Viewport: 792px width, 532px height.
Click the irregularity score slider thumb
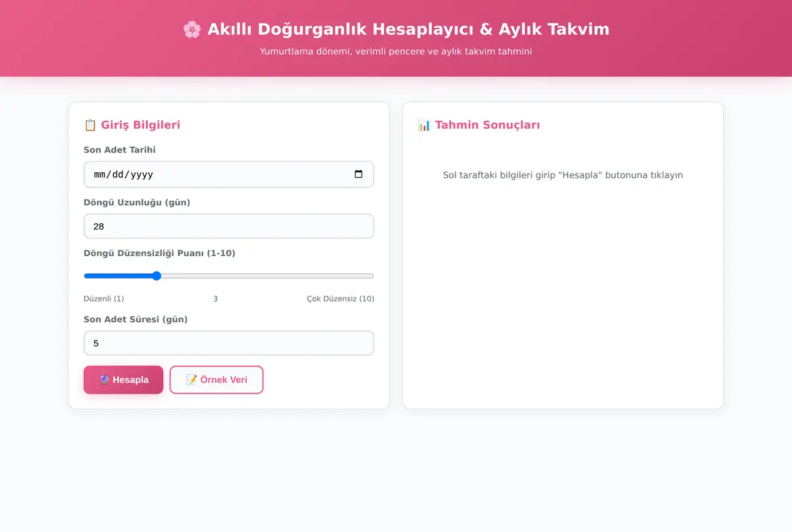pyautogui.click(x=156, y=276)
